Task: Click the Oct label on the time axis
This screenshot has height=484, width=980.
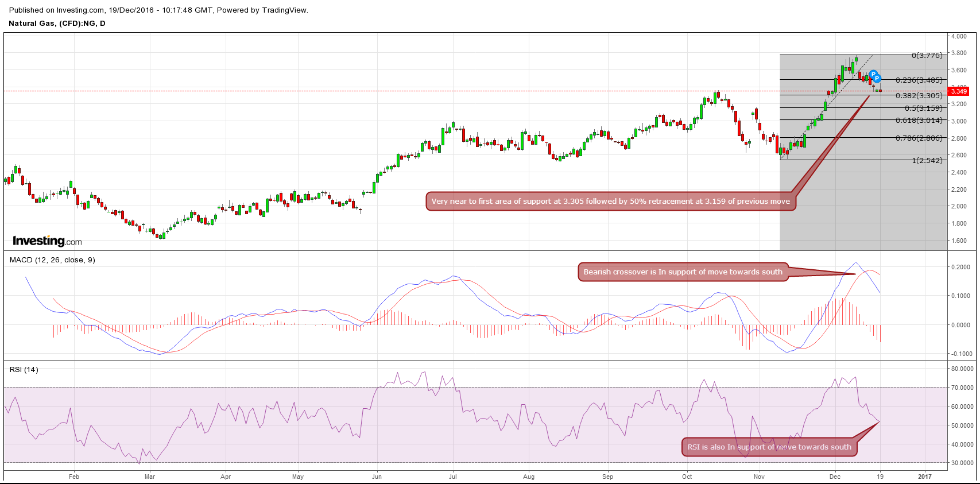Action: [x=687, y=477]
